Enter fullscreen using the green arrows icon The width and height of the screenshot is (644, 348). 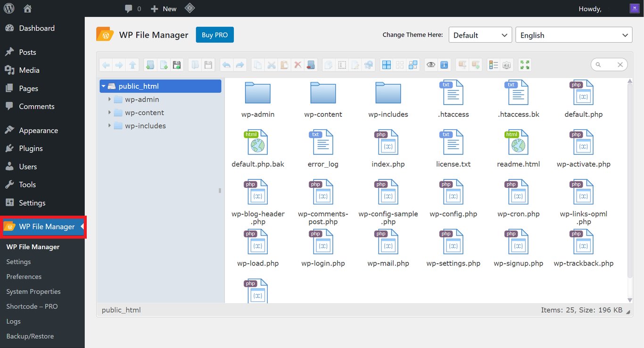524,65
